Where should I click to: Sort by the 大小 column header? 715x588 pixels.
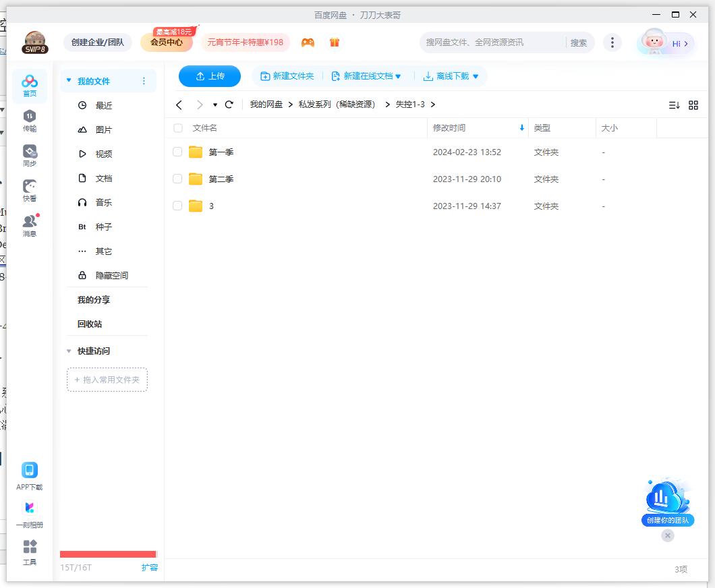point(610,128)
